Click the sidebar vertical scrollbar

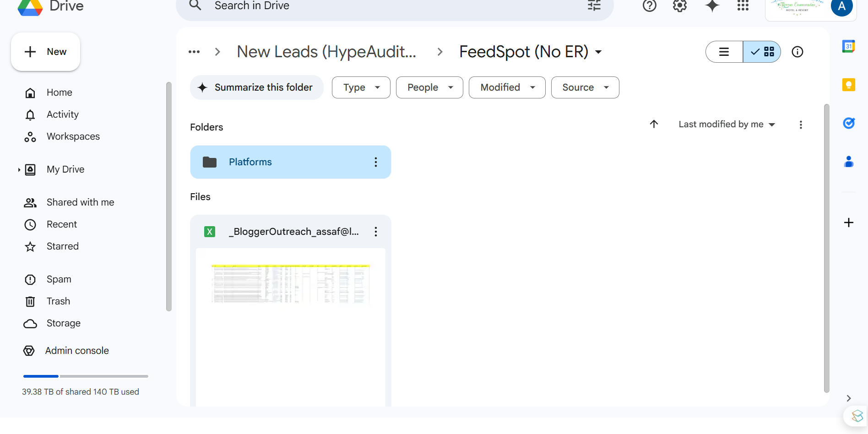click(x=169, y=197)
